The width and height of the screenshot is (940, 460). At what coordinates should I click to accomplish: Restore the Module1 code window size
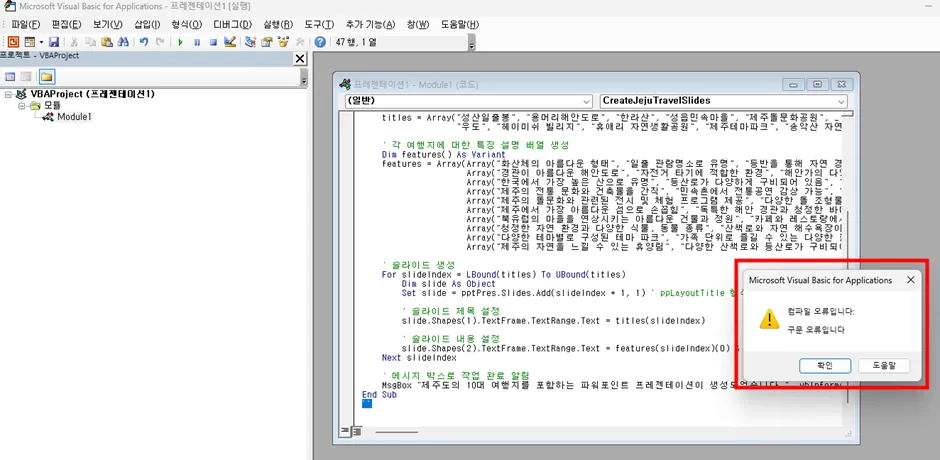[818, 85]
